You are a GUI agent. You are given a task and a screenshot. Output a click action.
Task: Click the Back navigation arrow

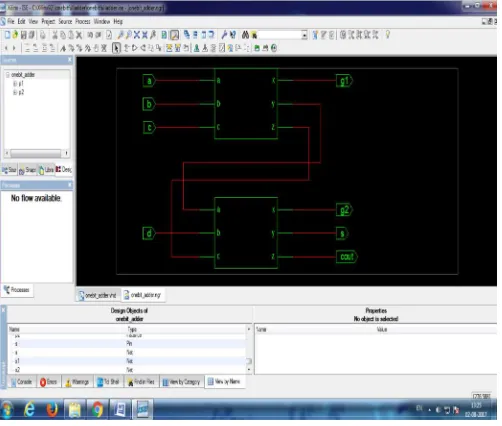click(x=6, y=48)
